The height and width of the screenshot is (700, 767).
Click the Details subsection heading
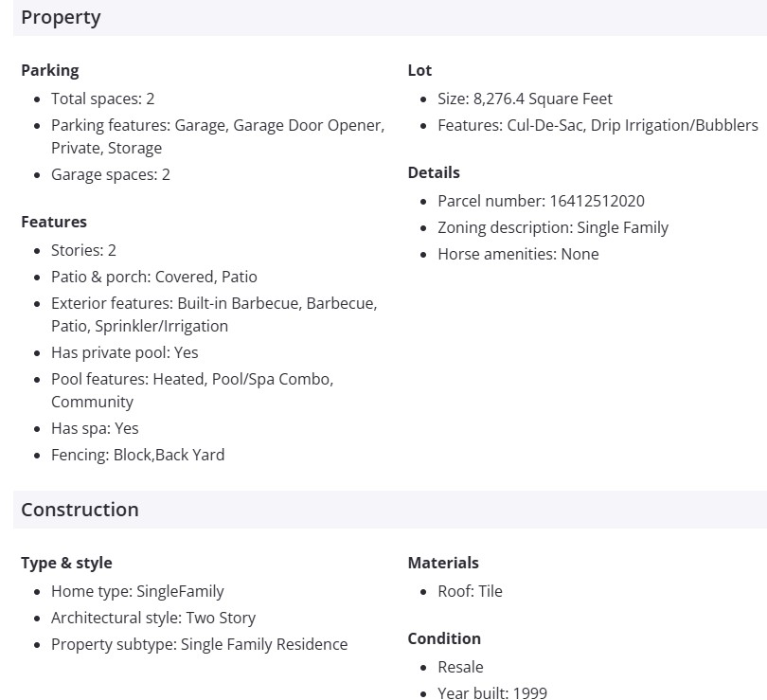tap(434, 172)
